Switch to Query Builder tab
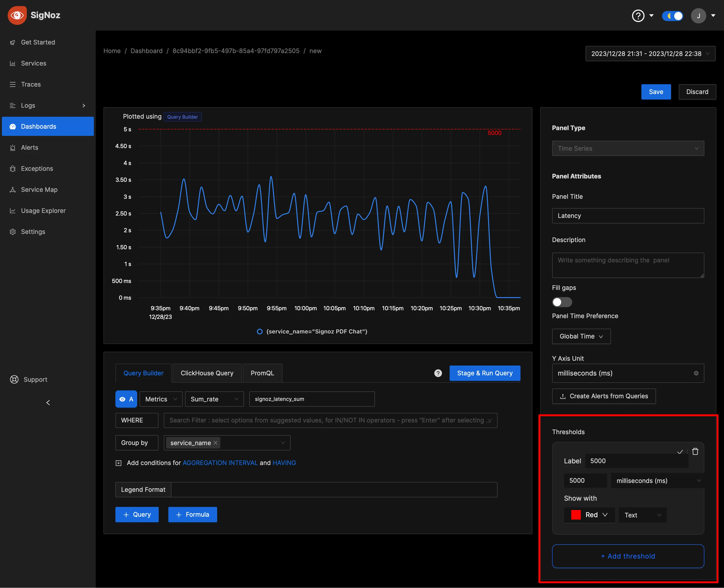The width and height of the screenshot is (724, 588). click(x=143, y=373)
